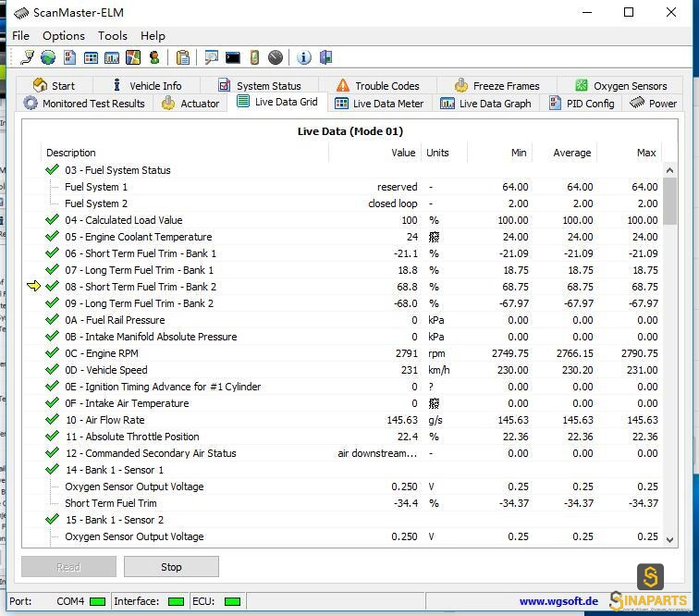The width and height of the screenshot is (699, 616).
Task: Click the greyed-out Read button
Action: 68,566
